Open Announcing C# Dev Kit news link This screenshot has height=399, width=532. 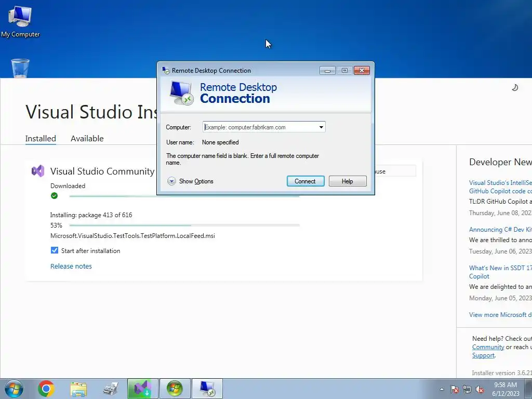500,229
